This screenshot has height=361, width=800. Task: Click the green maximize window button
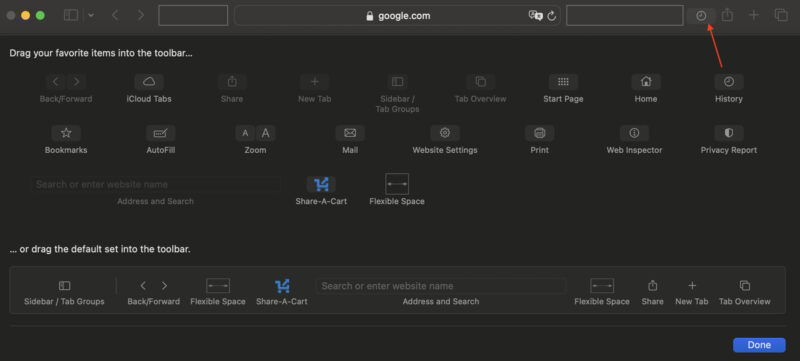point(40,16)
